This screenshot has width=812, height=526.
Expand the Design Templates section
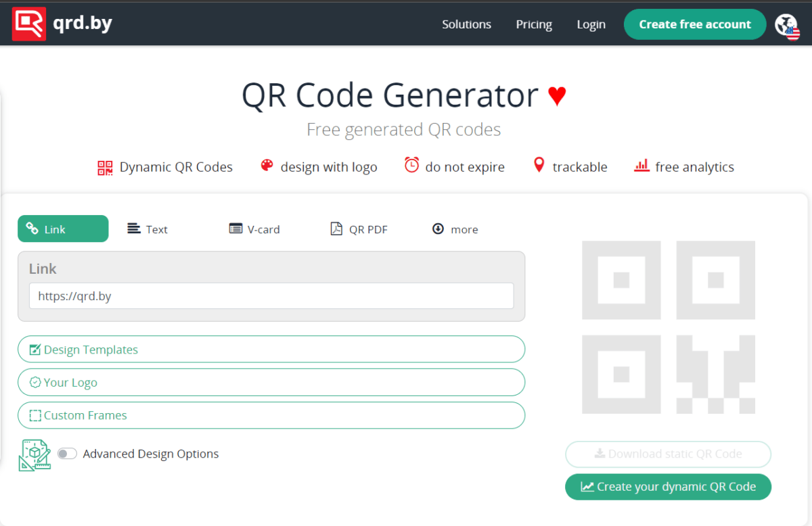[271, 349]
